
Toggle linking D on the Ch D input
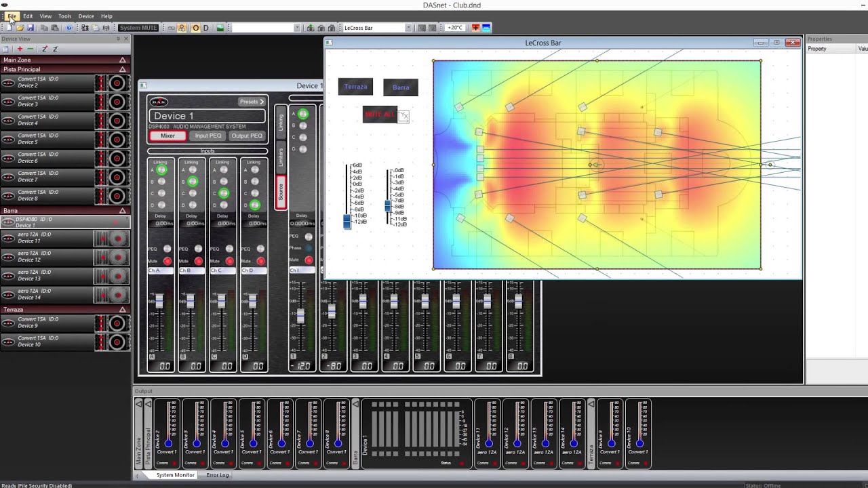(255, 205)
